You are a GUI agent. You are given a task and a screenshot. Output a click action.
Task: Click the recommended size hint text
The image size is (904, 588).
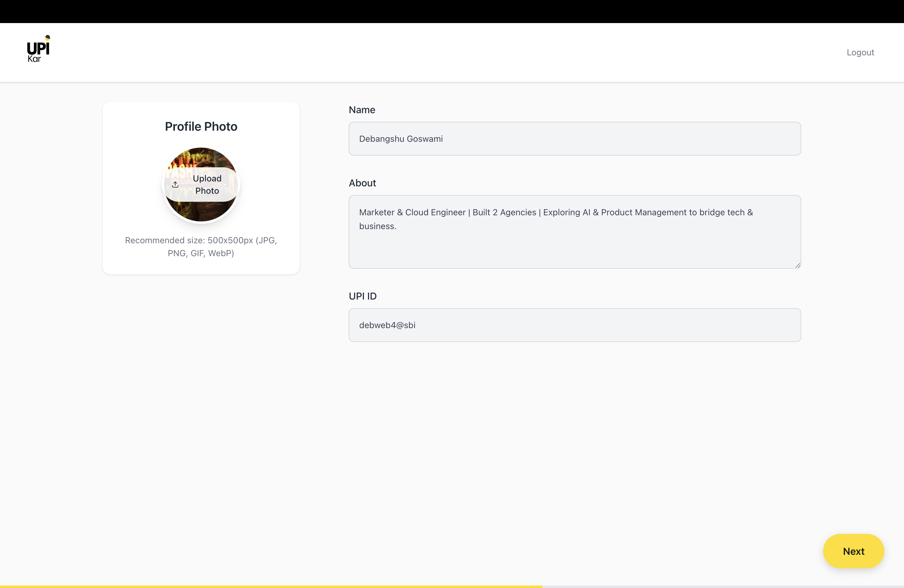201,247
